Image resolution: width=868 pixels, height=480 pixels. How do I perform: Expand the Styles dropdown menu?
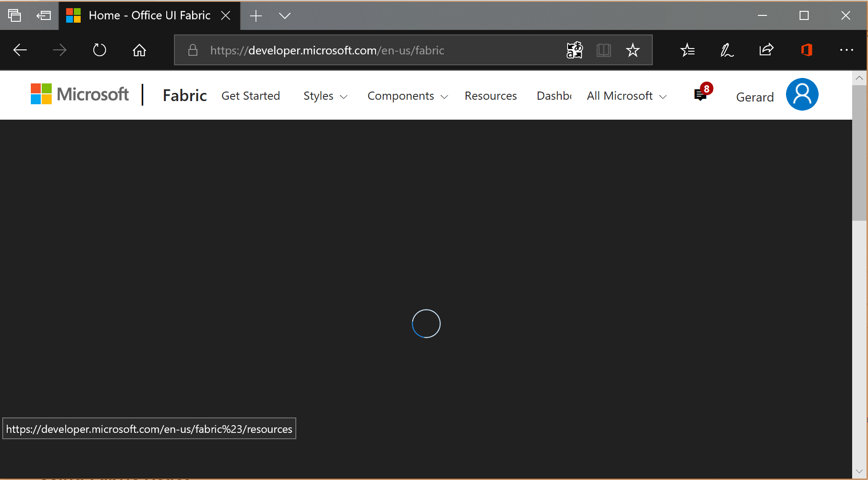325,96
